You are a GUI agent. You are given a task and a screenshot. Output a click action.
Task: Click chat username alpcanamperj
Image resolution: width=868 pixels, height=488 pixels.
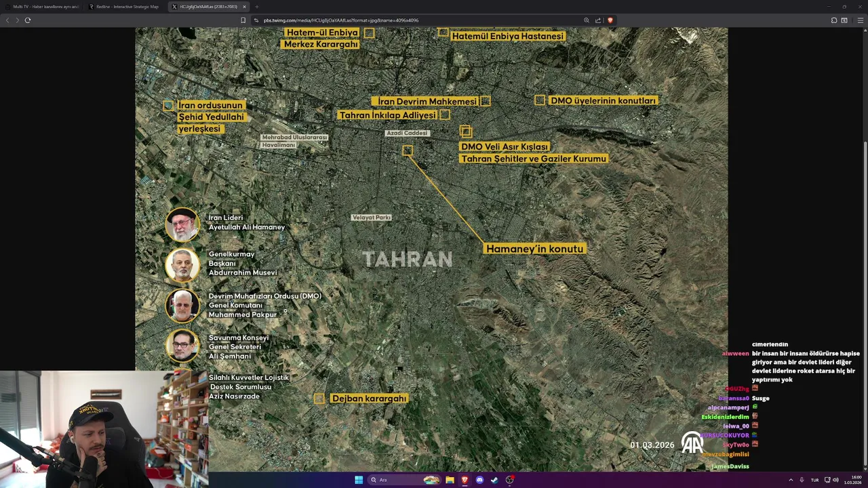click(728, 407)
